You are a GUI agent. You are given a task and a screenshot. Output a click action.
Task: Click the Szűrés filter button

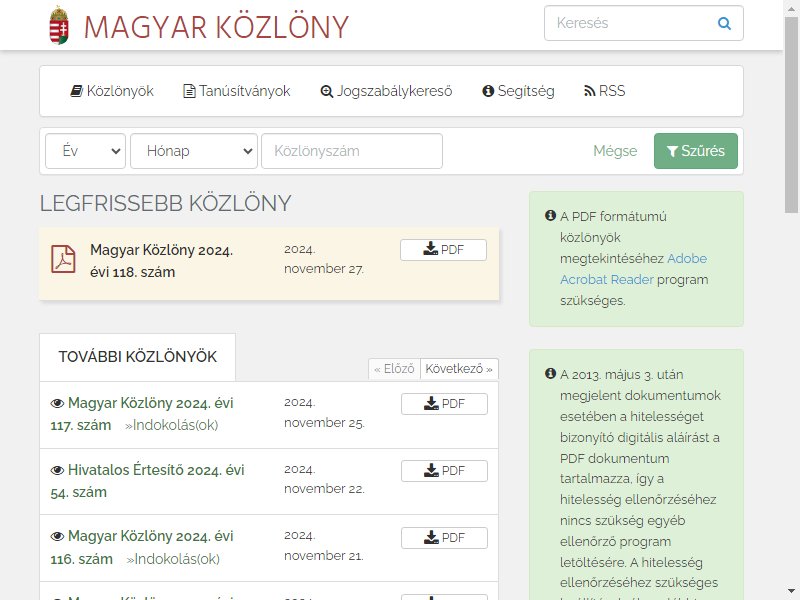point(696,151)
